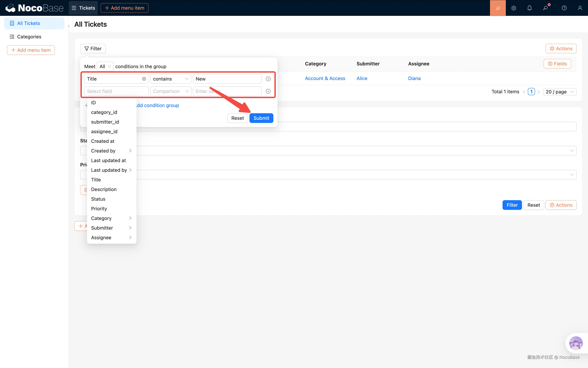Screen dimensions: 588x368
Task: Open the user profile icon
Action: click(x=580, y=8)
